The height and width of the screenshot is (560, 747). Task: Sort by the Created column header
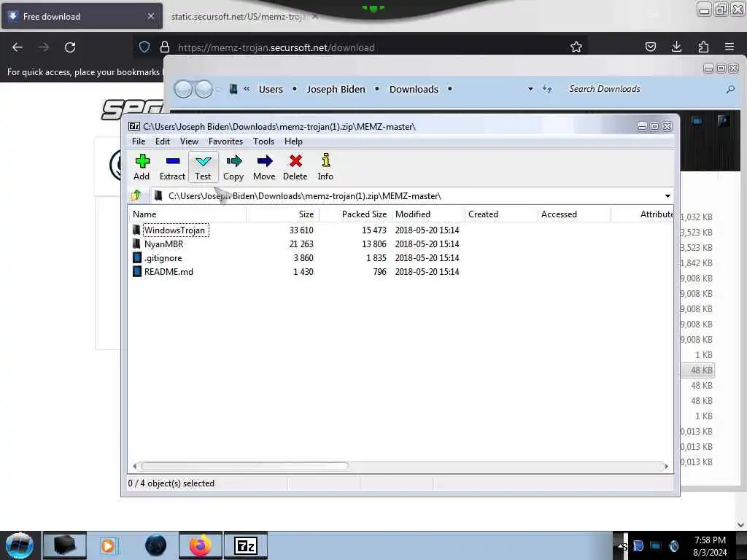click(x=500, y=214)
